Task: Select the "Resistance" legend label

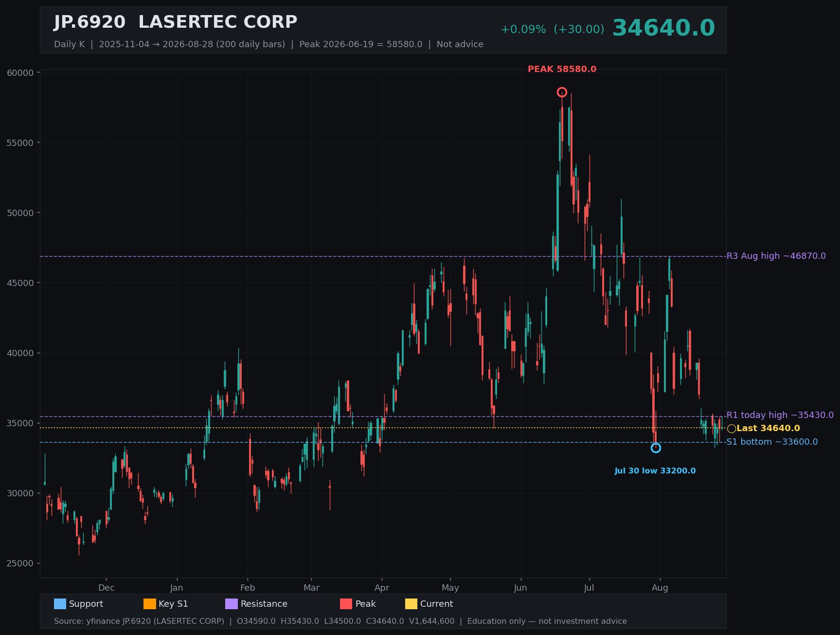Action: [264, 604]
